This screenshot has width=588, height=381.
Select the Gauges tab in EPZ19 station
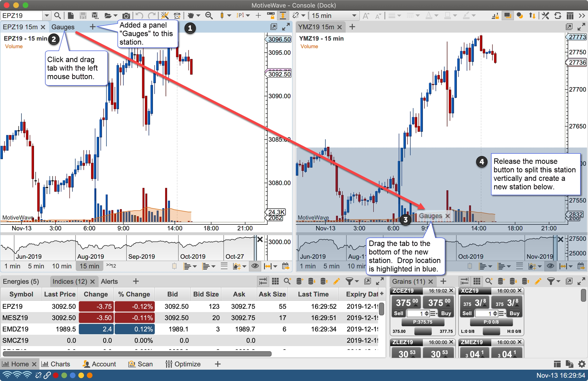pos(63,27)
